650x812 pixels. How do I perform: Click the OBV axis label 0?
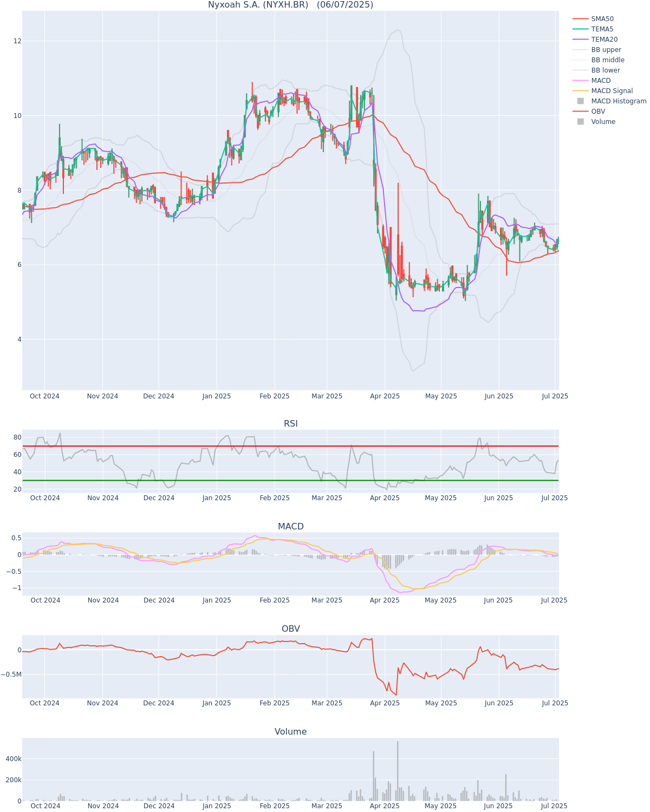point(19,650)
